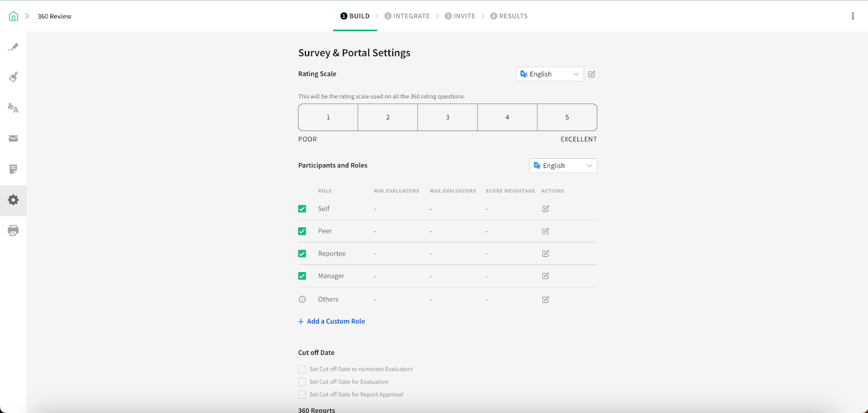This screenshot has width=868, height=413.
Task: Click the printer icon in left sidebar
Action: pyautogui.click(x=13, y=230)
